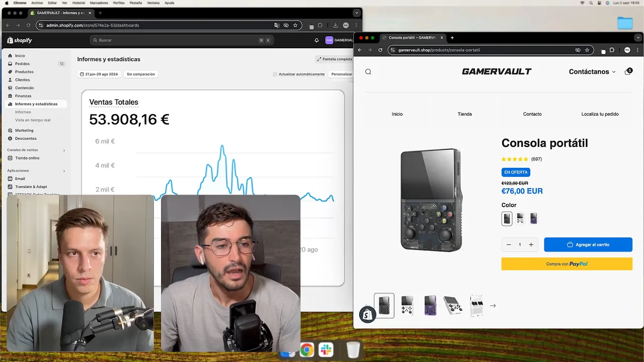Open the tab list chevron in the store window
Screen dimensions: 644x362
pos(638,38)
